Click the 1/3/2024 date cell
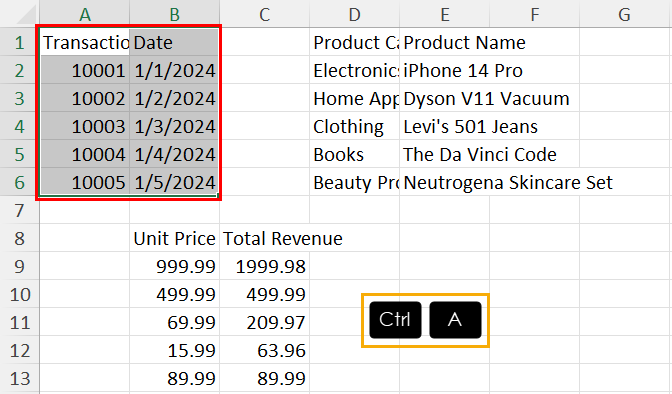The image size is (672, 394). tap(174, 126)
